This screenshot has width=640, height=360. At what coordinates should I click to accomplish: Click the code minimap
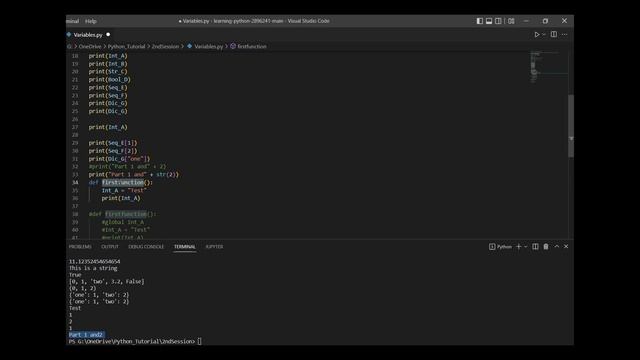[548, 67]
